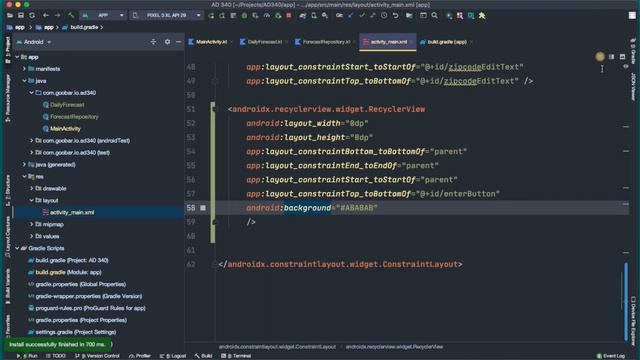Navigate back with the left arrow icon
This screenshot has height=360, width=640.
click(x=46, y=16)
